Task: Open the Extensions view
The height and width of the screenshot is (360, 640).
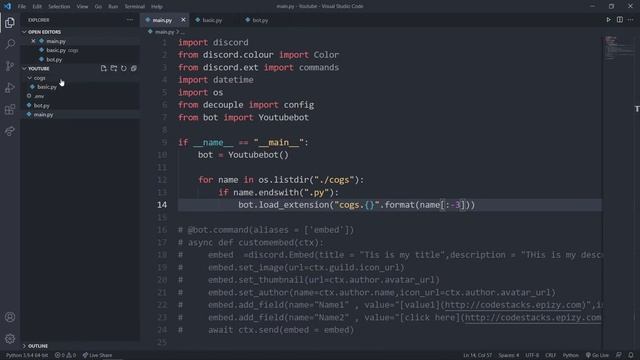Action: [10, 109]
